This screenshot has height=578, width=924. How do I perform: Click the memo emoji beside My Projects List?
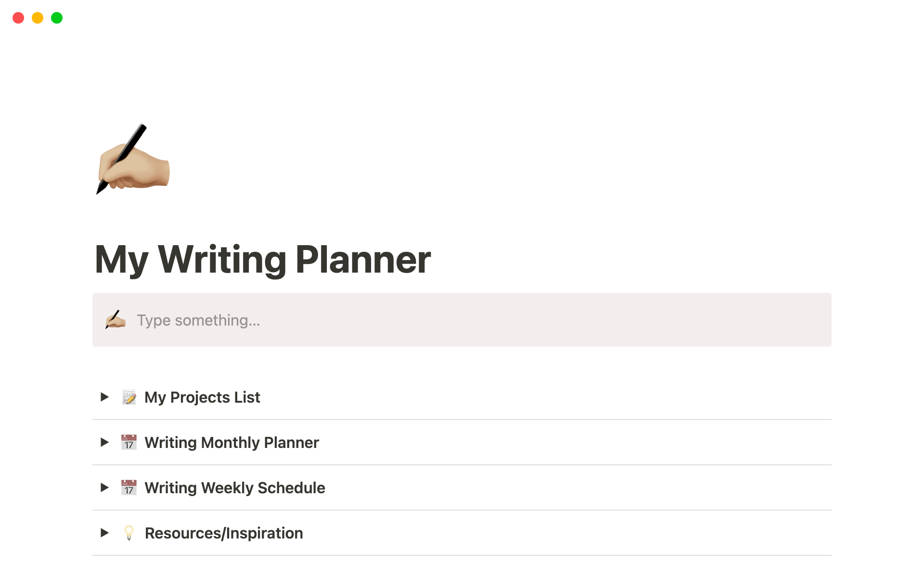coord(129,397)
